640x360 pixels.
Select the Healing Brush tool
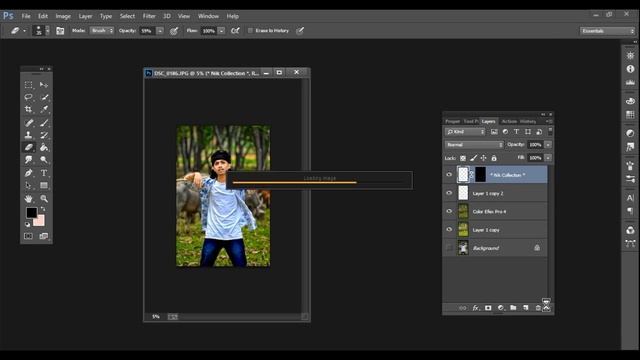coord(28,123)
